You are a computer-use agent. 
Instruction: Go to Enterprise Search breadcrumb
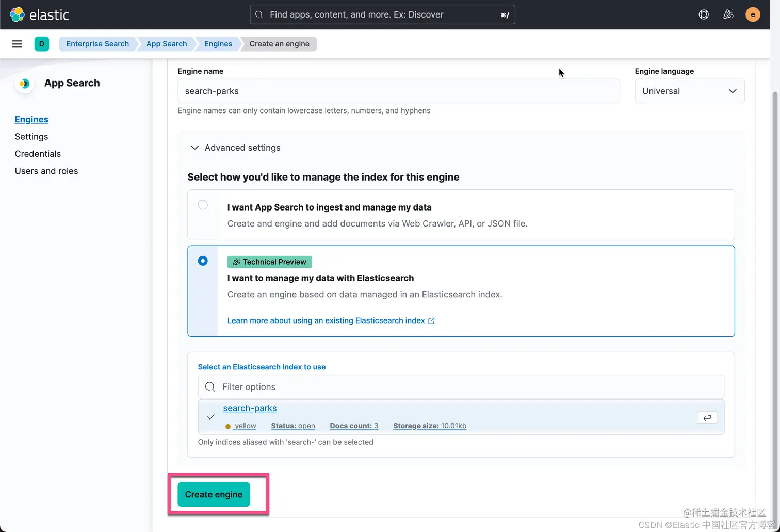tap(98, 44)
